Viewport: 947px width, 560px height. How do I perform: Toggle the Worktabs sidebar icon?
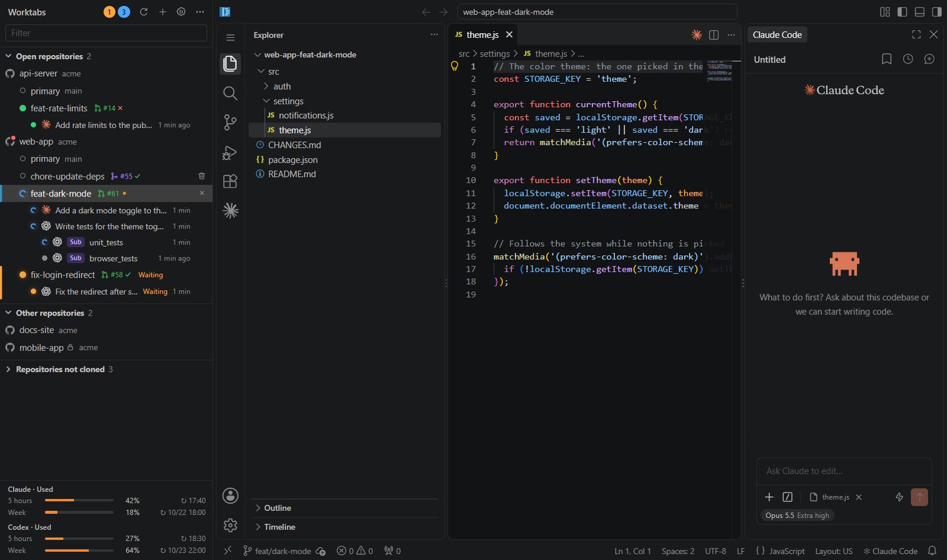(x=225, y=12)
